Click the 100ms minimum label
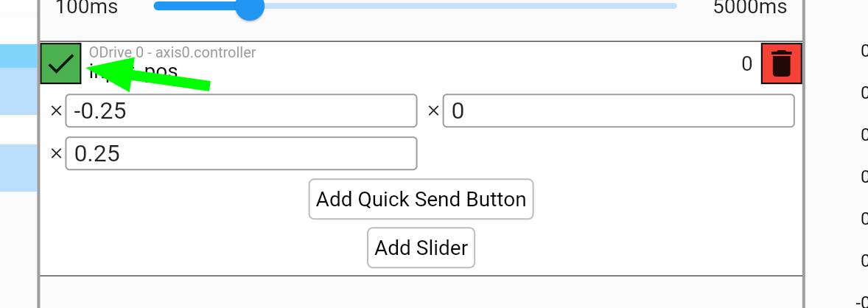Viewport: 868px width, 308px height. tap(86, 7)
